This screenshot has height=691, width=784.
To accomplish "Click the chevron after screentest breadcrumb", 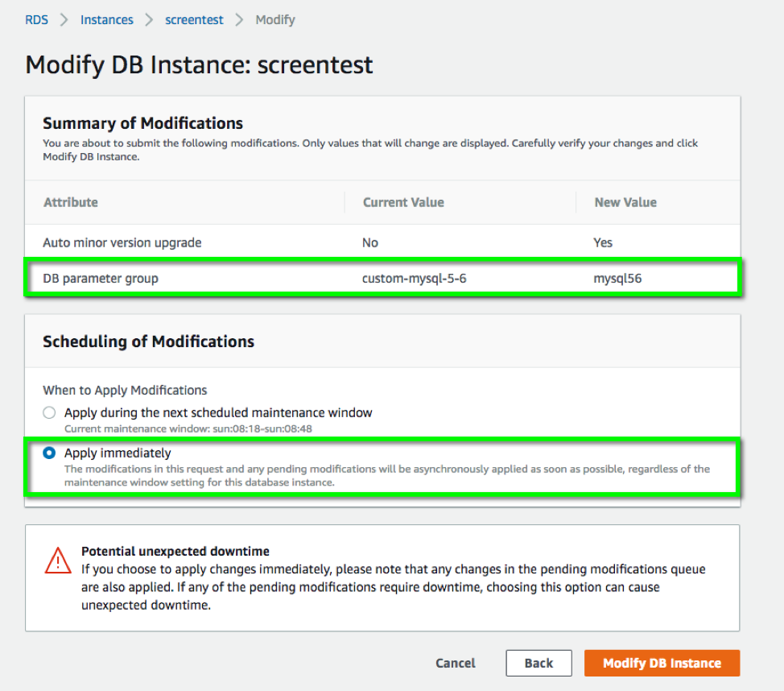I will point(239,20).
